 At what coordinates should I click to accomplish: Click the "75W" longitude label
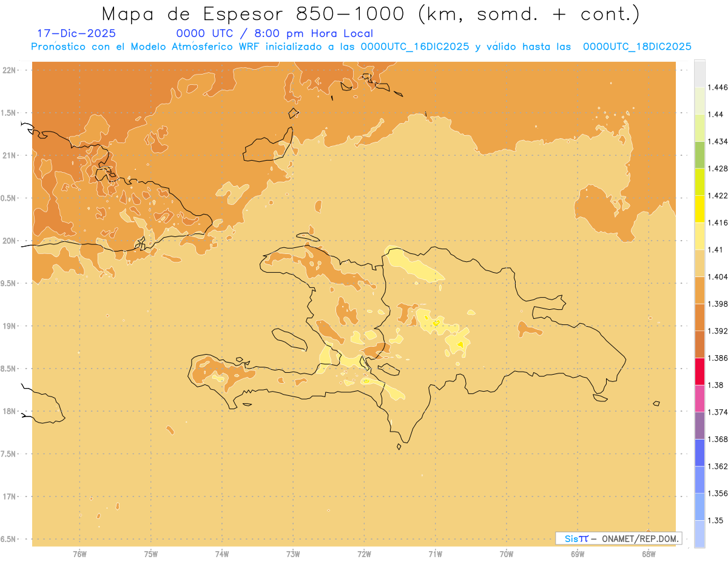pos(150,554)
